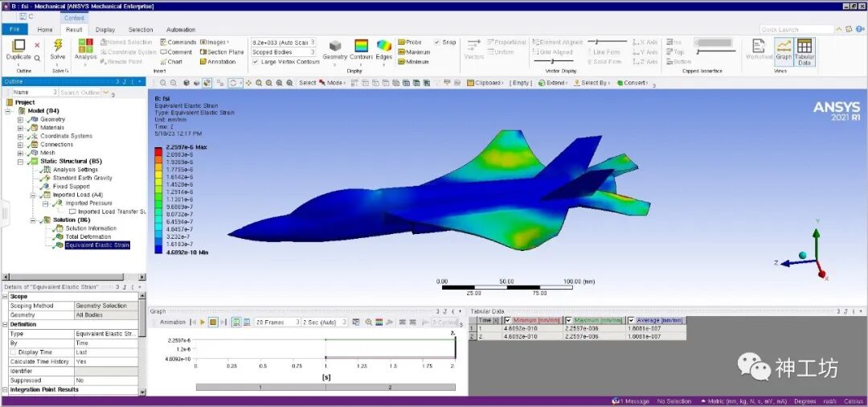Click the Solve lightning bolt icon

pos(58,46)
